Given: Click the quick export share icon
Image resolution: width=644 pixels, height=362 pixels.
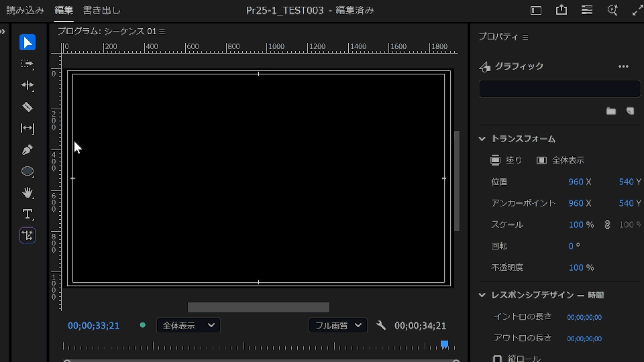Looking at the screenshot, I should coord(561,10).
